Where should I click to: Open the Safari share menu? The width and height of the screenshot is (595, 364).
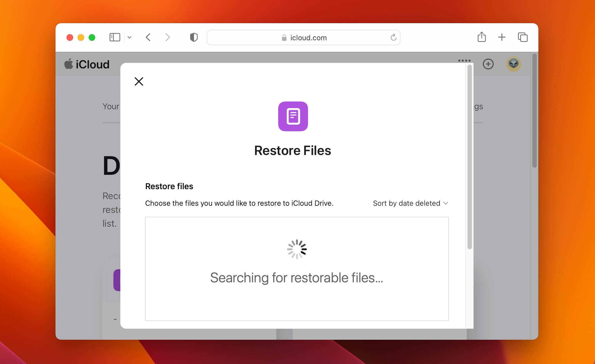(x=482, y=37)
